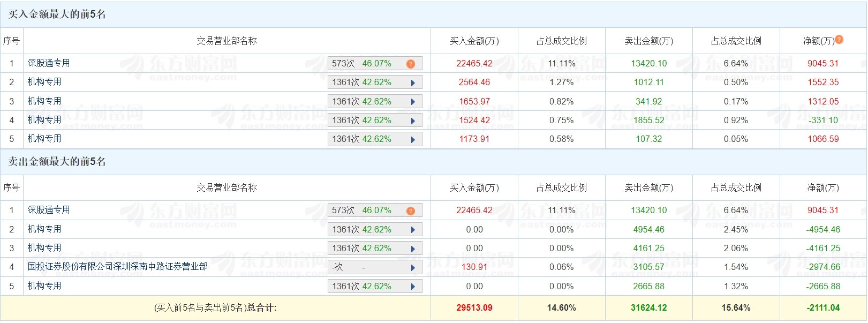Click 买入金额最大的前5名 section title
Image resolution: width=868 pixels, height=323 pixels.
point(57,14)
